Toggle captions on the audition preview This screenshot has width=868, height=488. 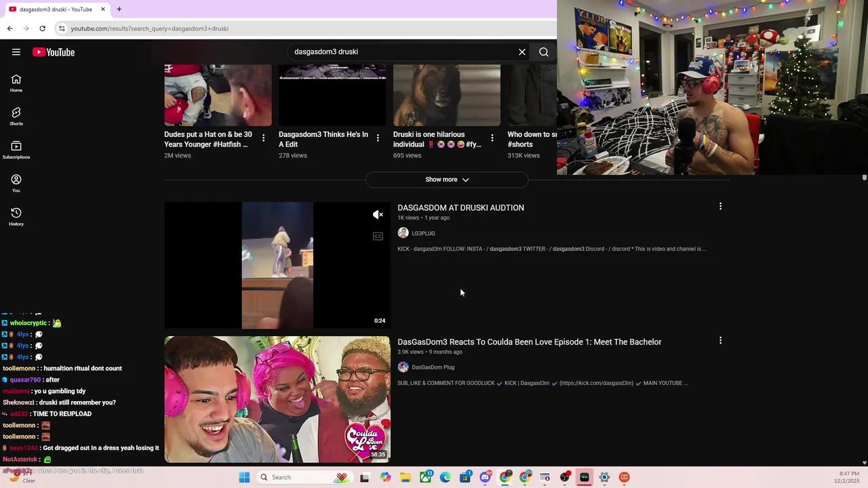pyautogui.click(x=378, y=237)
